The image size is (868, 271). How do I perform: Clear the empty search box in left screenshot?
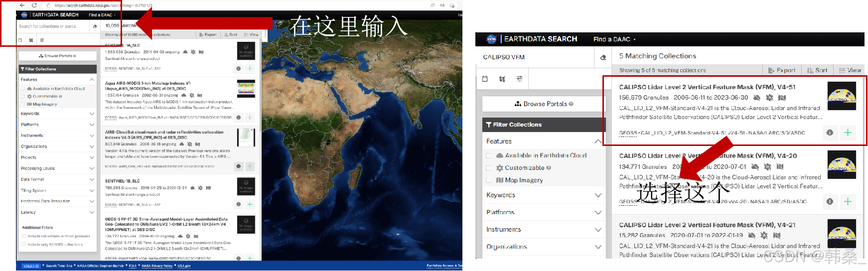95,26
